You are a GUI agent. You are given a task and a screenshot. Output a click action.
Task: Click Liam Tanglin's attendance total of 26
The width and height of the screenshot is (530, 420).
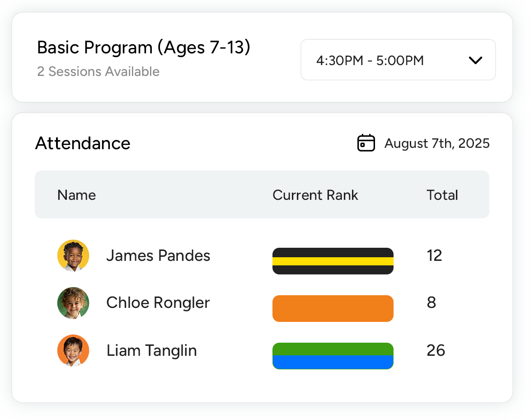click(436, 350)
